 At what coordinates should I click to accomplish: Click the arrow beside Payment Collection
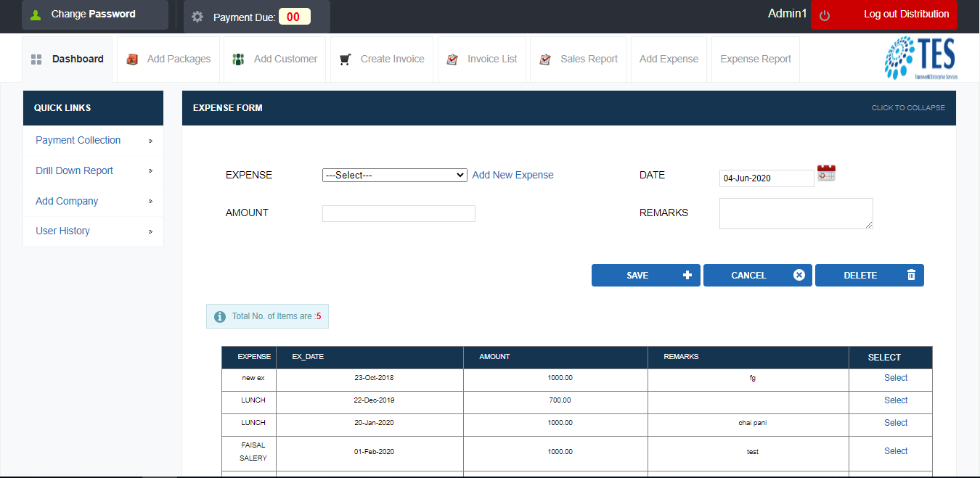point(150,141)
